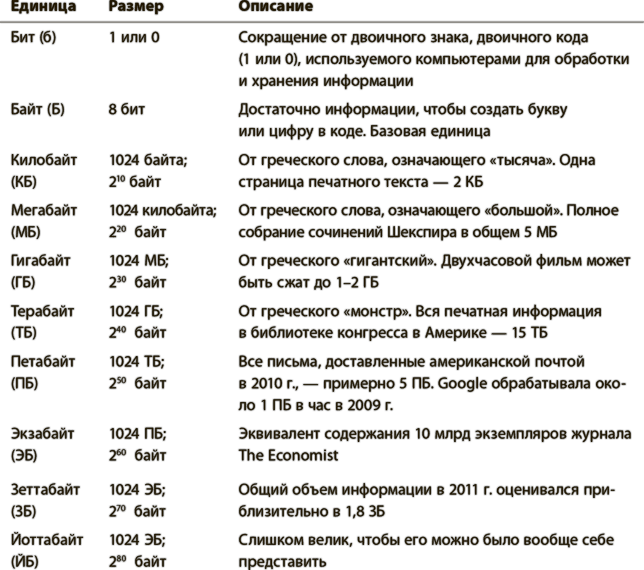
Task: Select the 'Килобайт' unit name
Action: 44,160
